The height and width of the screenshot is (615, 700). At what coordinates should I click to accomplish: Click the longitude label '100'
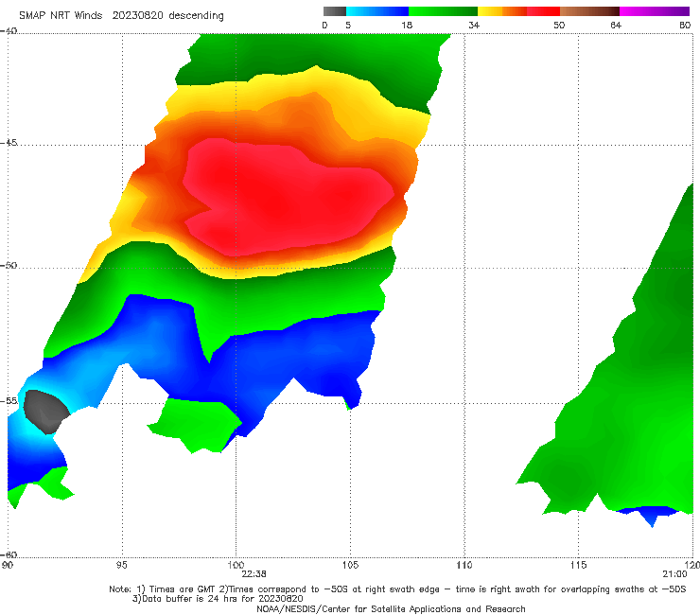click(x=236, y=565)
